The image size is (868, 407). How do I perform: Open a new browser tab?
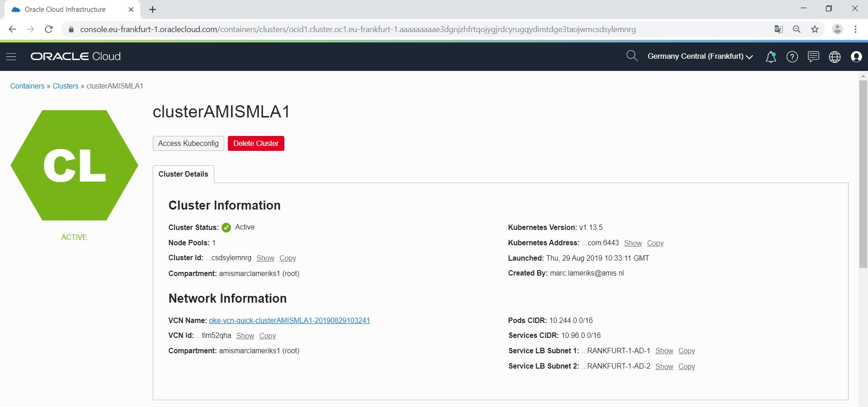153,9
